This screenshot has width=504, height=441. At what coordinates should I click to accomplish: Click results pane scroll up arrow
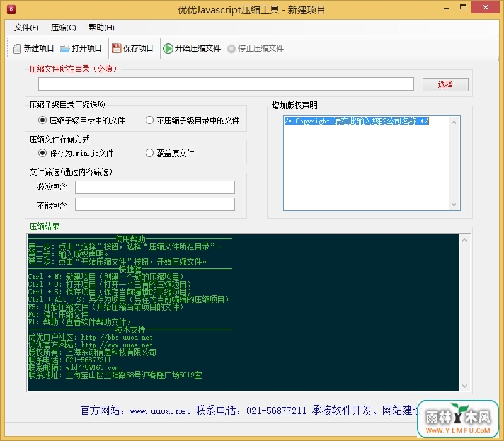tap(464, 240)
